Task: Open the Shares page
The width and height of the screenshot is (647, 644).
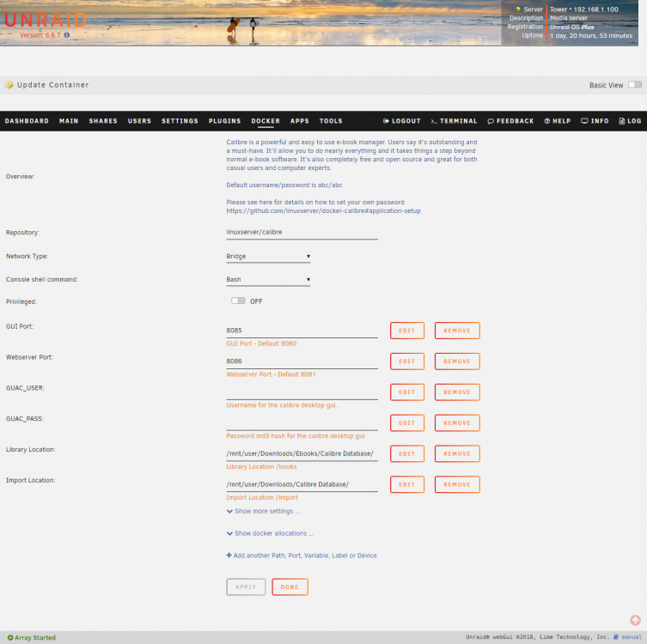Action: tap(103, 121)
